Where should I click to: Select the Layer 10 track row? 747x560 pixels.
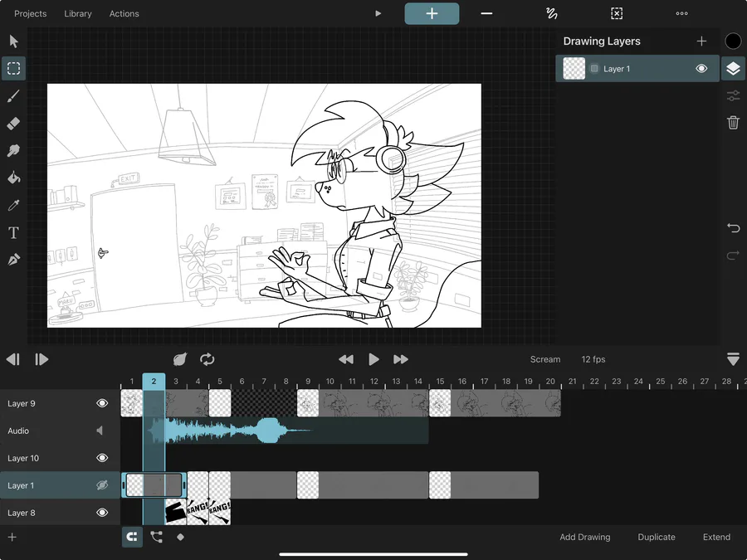tap(60, 458)
